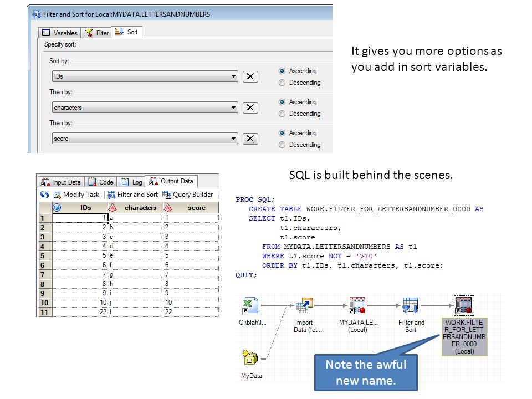
Task: Click the MyData library icon
Action: [x=250, y=357]
